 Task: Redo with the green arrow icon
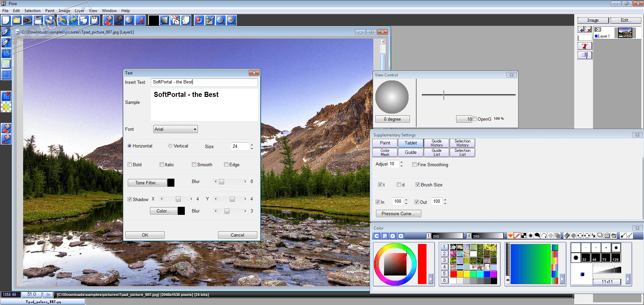(x=73, y=20)
